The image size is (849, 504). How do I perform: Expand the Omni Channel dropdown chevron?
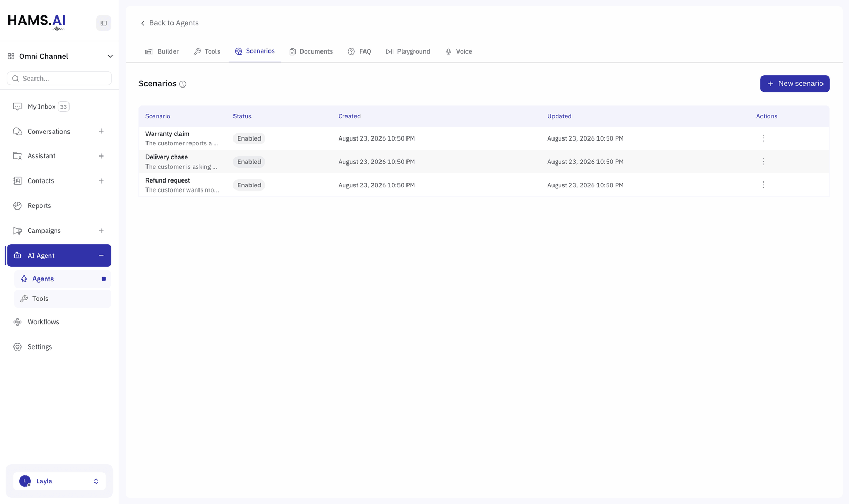110,56
